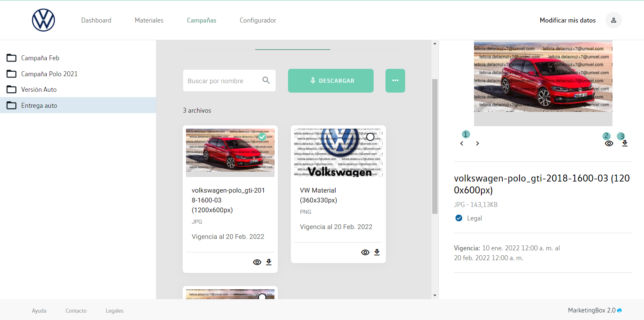Viewport: 644px width, 320px height.
Task: Click the '3 archivos' count text
Action: tap(197, 110)
